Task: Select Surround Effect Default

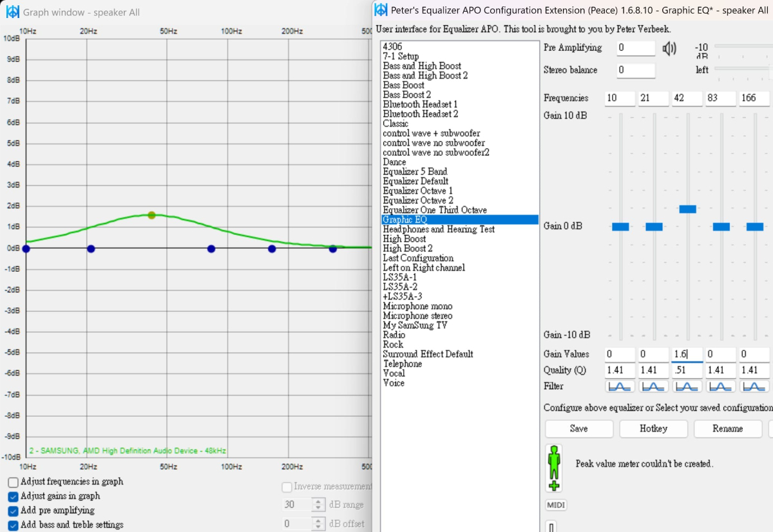Action: (x=428, y=354)
